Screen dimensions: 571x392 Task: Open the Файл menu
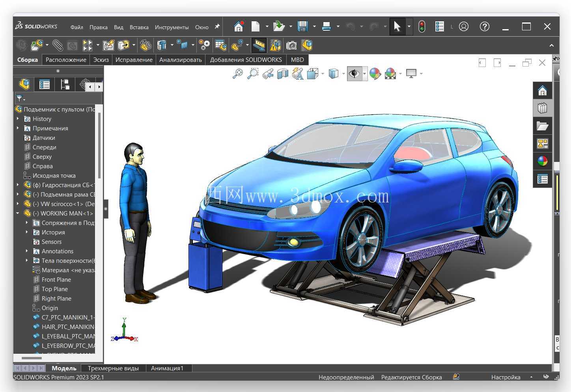(x=77, y=27)
